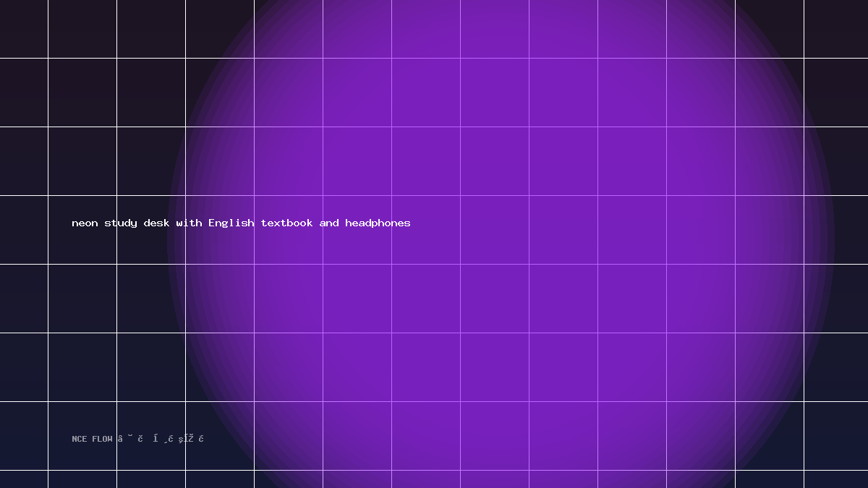Viewport: 868px width, 488px height.
Task: Click the garbled characters after NCE FLOW
Action: pos(161,439)
